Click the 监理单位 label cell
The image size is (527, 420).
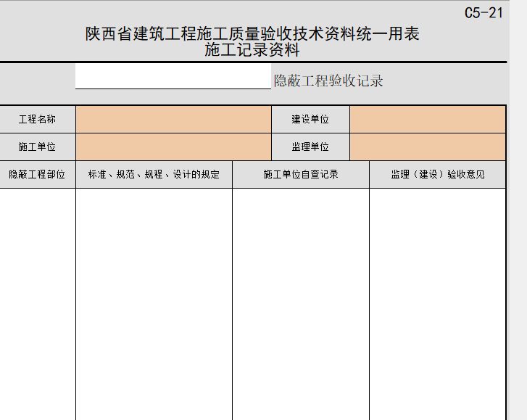tap(310, 147)
